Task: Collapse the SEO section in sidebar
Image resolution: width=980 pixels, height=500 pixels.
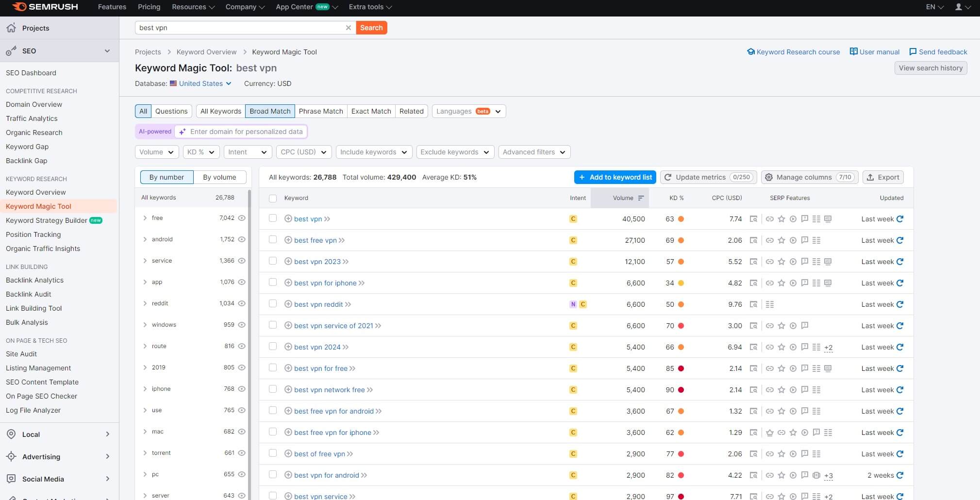Action: coord(107,51)
